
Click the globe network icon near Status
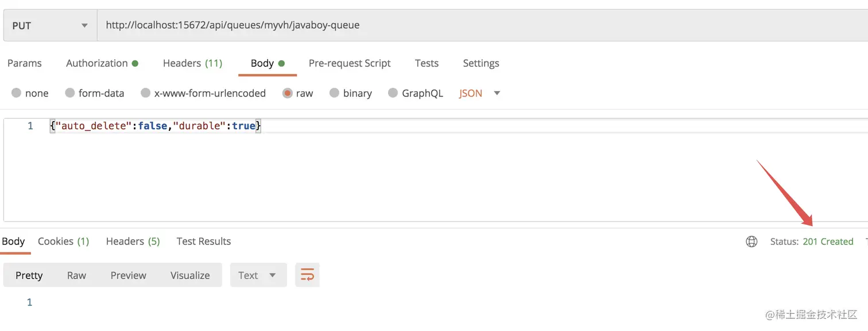[x=751, y=242]
